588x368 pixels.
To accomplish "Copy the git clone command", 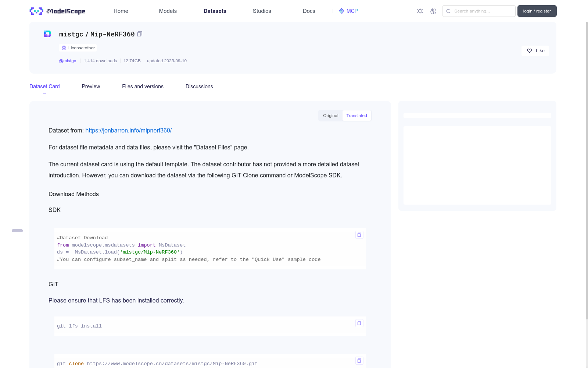I will click(x=359, y=361).
